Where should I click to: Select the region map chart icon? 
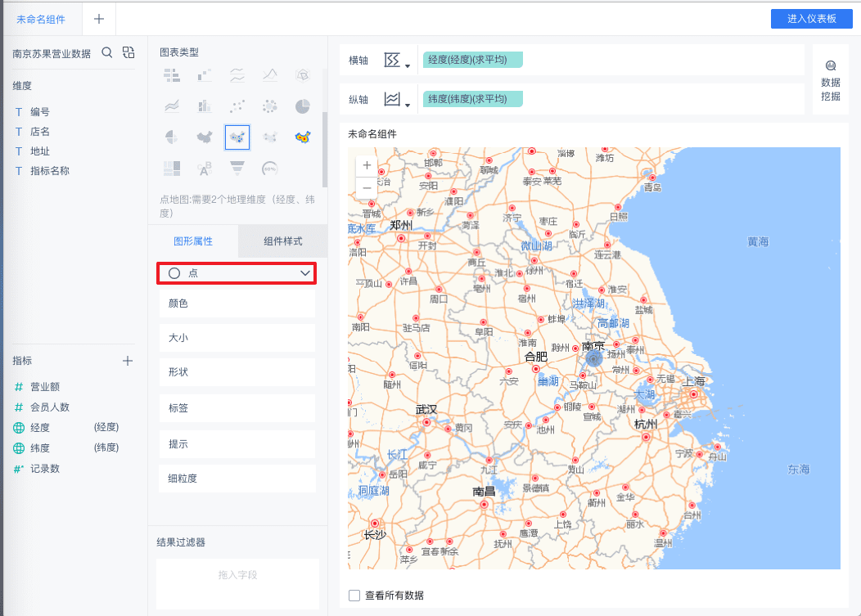tap(205, 137)
